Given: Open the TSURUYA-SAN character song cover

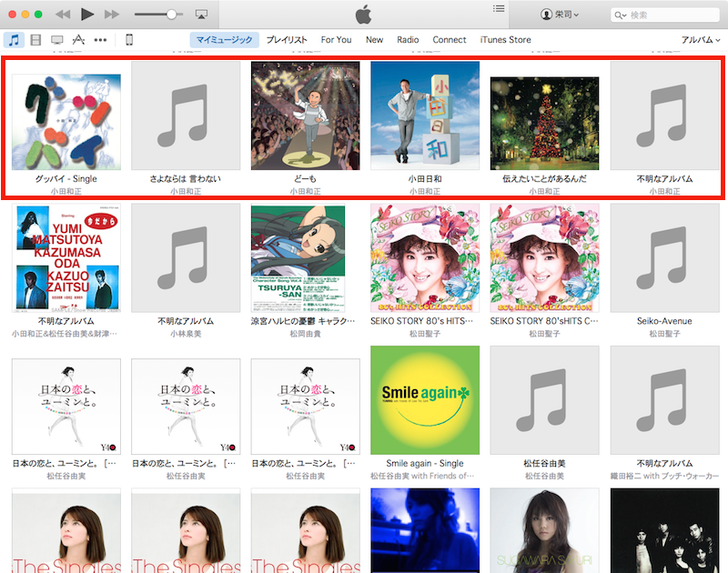Looking at the screenshot, I should tap(298, 259).
